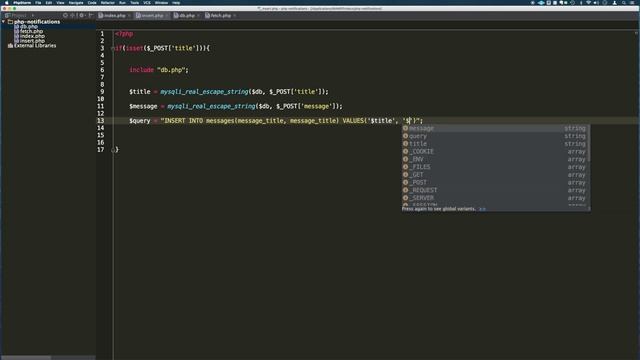Click fold marker on the if line
The height and width of the screenshot is (360, 640).
(113, 48)
